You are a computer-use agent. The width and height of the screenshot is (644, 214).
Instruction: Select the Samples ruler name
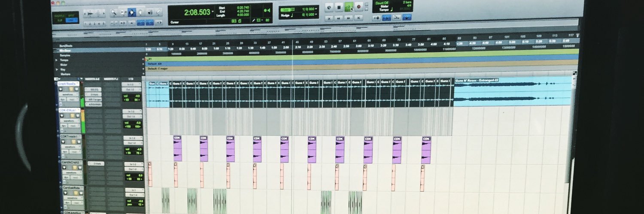point(65,55)
